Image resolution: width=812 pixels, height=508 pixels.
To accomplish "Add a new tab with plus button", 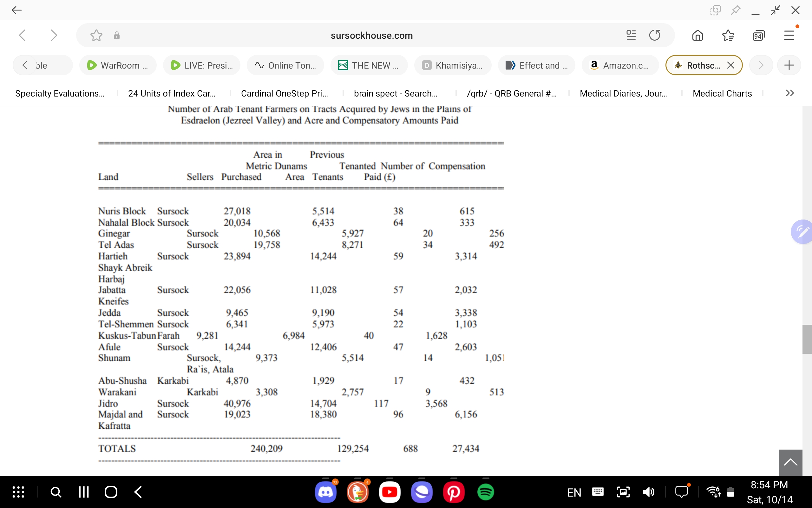I will (x=789, y=65).
